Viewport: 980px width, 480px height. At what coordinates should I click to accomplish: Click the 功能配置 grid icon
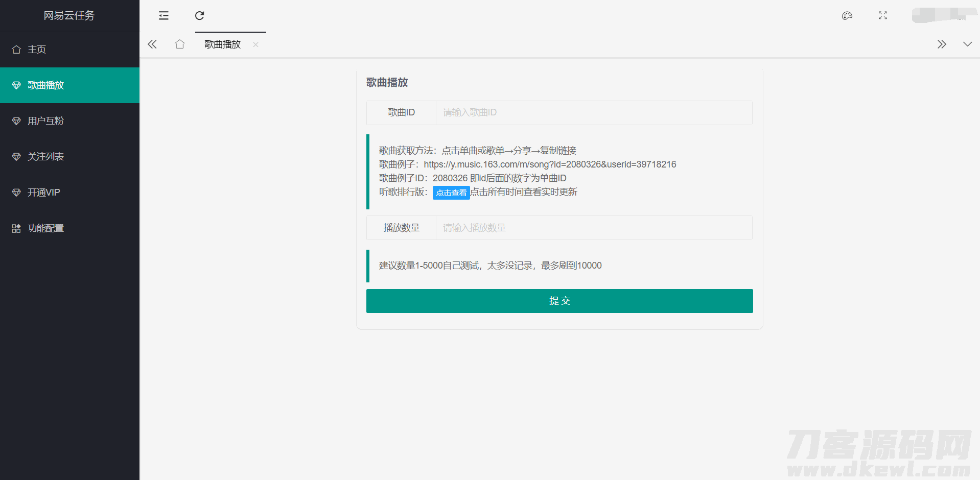point(16,228)
